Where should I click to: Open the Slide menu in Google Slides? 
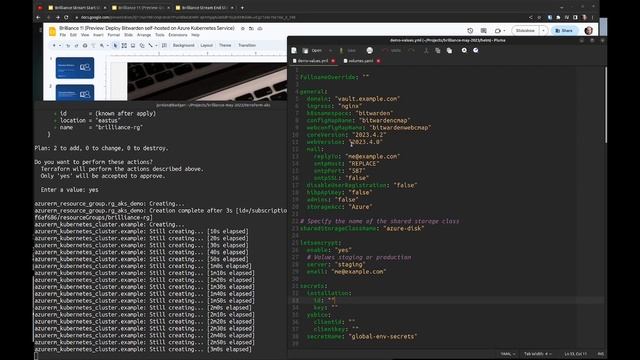(x=128, y=35)
